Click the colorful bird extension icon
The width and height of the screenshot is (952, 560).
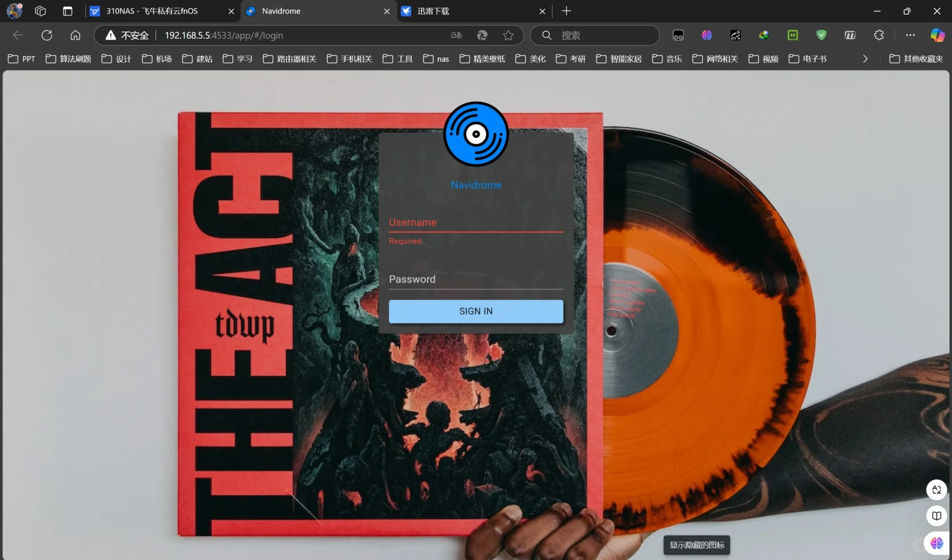click(x=764, y=35)
